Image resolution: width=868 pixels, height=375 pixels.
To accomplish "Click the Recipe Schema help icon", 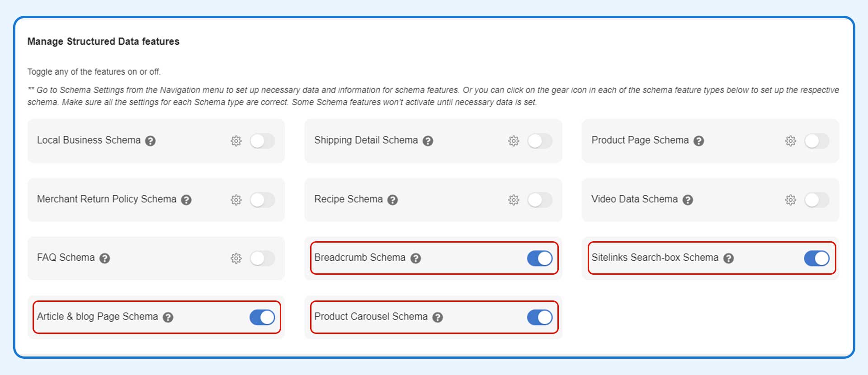I will tap(392, 200).
